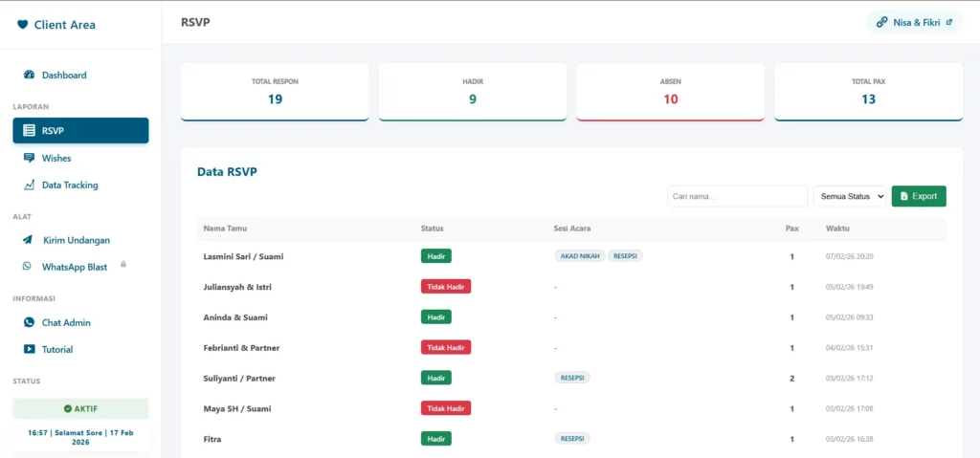Click RESEPSI tag in Fitra row

click(x=572, y=439)
